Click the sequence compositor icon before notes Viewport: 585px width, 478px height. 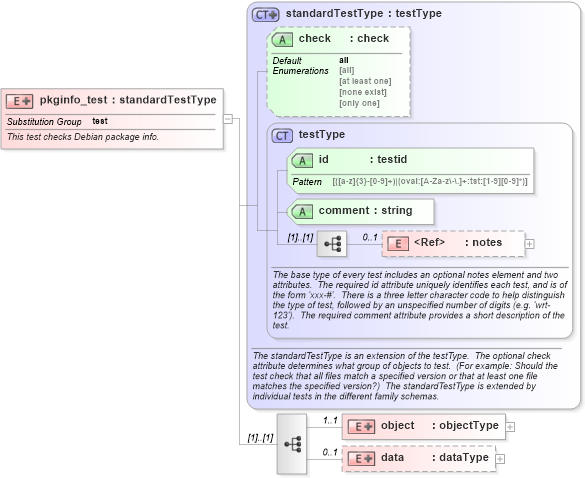coord(332,244)
